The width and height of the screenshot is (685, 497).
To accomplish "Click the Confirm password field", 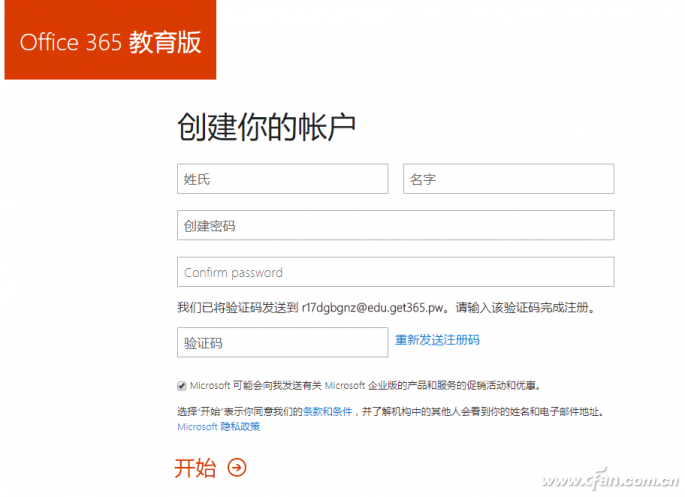I will [395, 272].
